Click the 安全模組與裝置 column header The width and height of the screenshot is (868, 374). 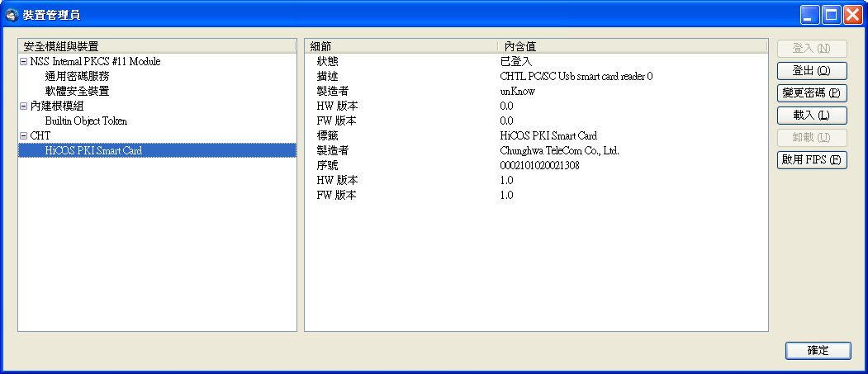tap(157, 46)
